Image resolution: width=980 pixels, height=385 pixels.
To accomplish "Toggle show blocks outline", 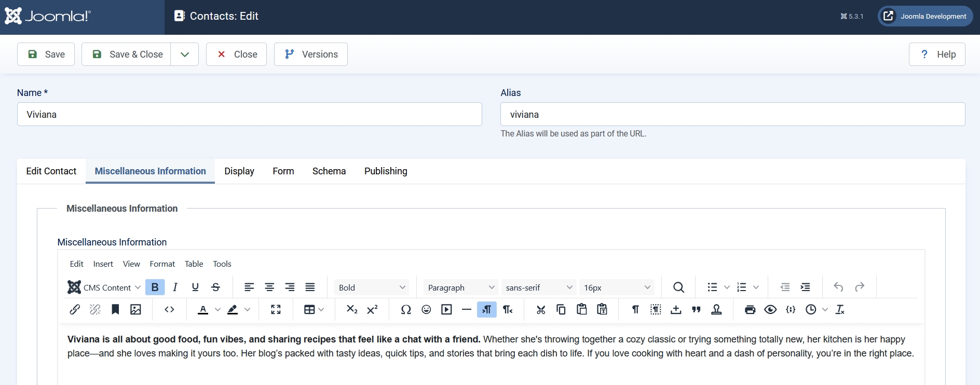I will [x=656, y=309].
